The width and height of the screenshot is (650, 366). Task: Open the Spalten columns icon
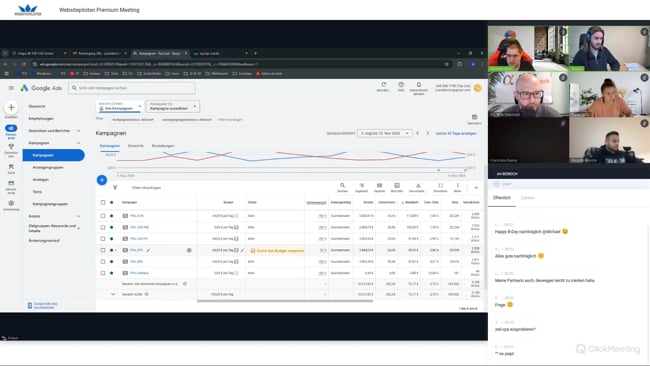pos(379,185)
